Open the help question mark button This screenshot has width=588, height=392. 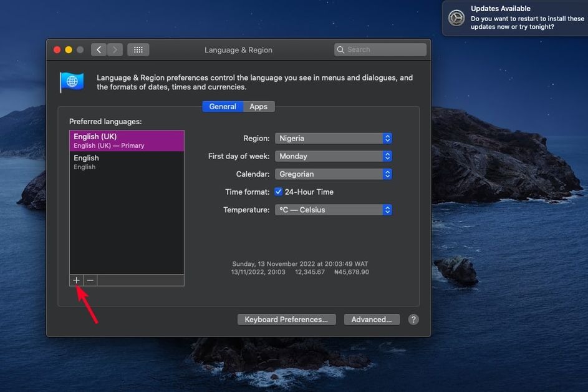[x=413, y=320]
